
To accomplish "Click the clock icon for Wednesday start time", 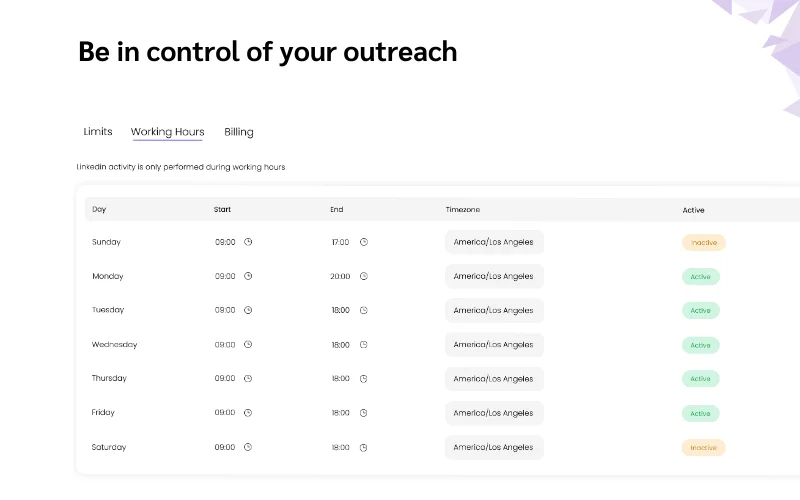I will coord(248,344).
